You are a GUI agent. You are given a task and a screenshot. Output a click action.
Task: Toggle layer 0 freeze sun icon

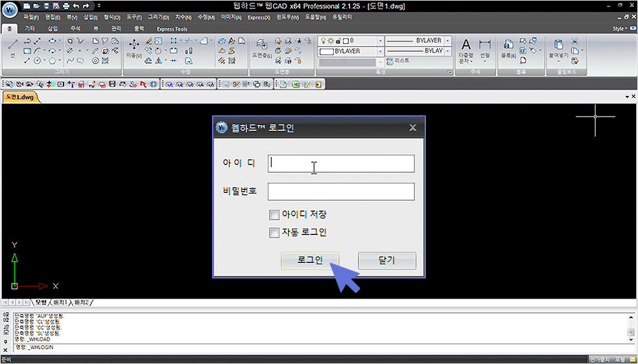click(331, 41)
